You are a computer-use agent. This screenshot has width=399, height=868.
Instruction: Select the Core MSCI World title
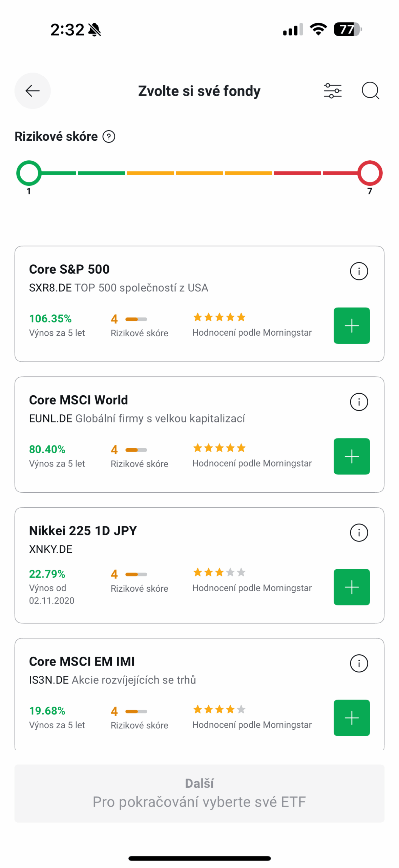coord(79,400)
